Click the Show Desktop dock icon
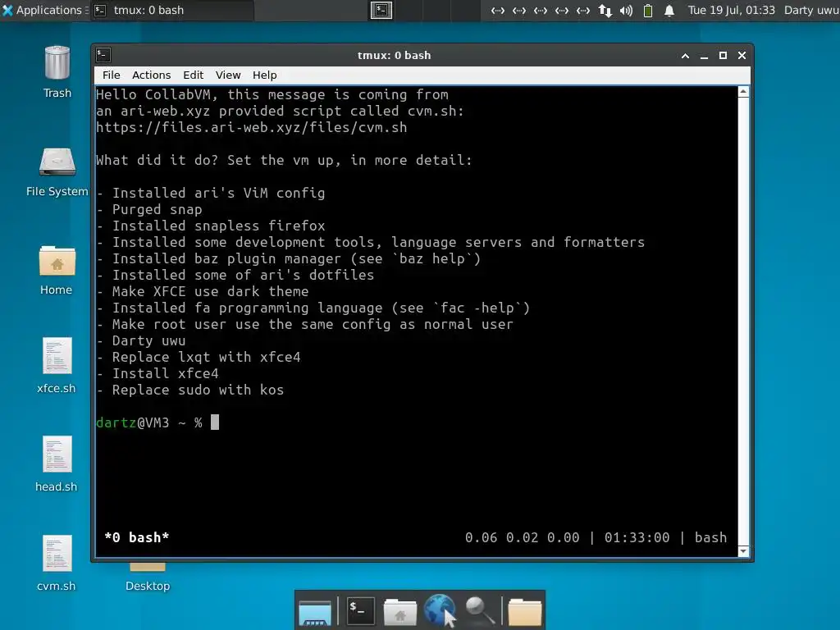Screen dimensions: 840x630 point(315,612)
